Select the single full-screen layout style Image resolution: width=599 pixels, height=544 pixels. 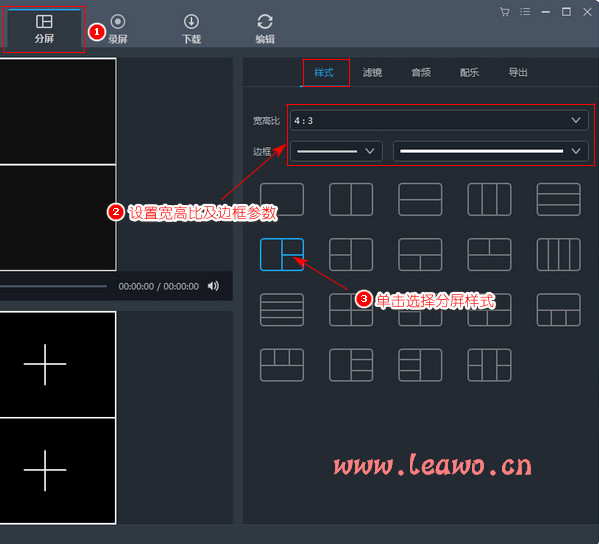click(282, 199)
